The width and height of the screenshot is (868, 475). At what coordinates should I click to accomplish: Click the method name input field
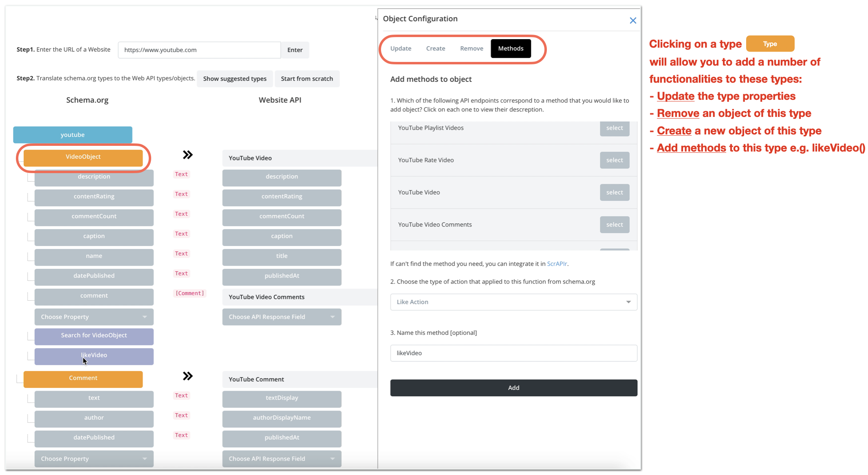(x=513, y=353)
